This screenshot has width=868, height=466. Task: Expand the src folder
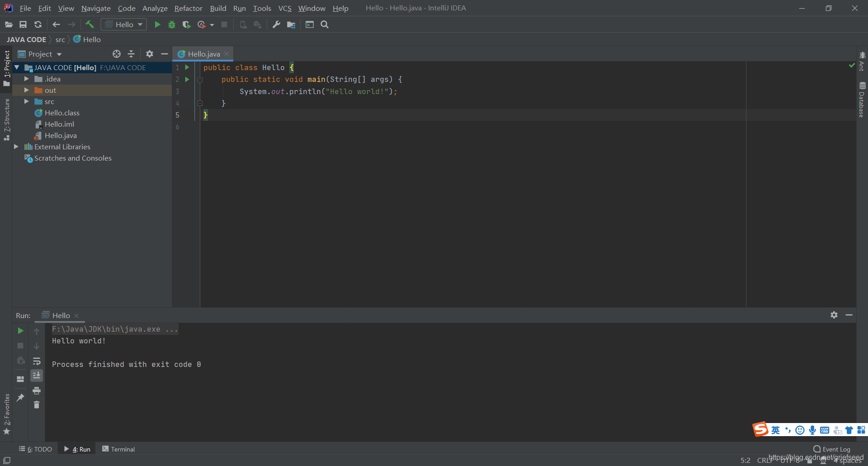pos(27,101)
